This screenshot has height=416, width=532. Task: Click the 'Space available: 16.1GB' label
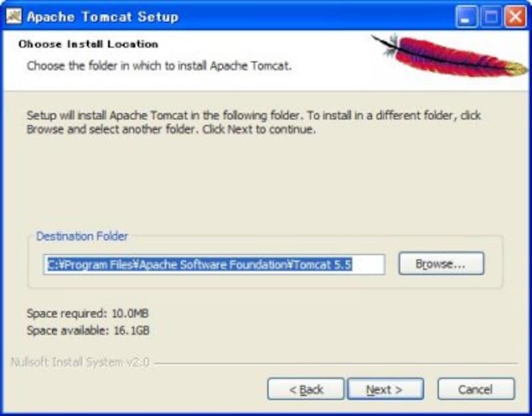pyautogui.click(x=88, y=330)
